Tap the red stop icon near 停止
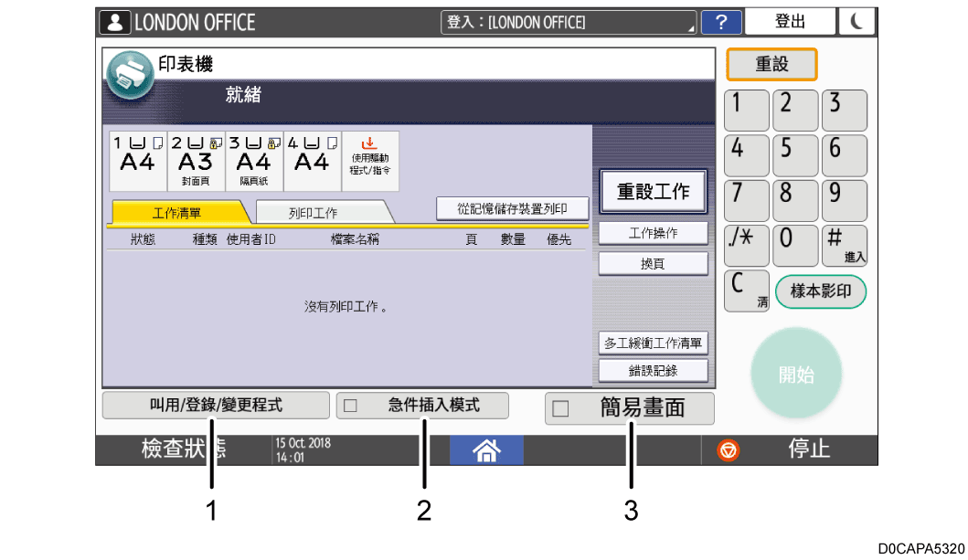This screenshot has width=968, height=560. (x=727, y=449)
